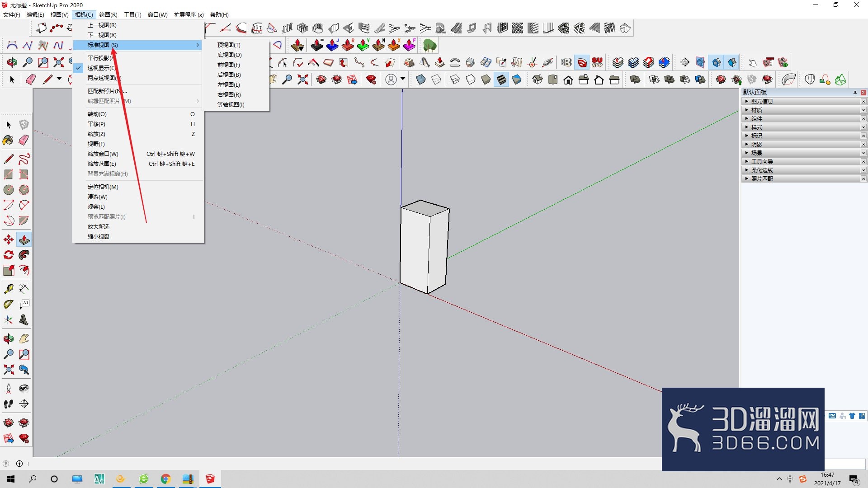Choose 定位相机(M) from camera menu

138,187
